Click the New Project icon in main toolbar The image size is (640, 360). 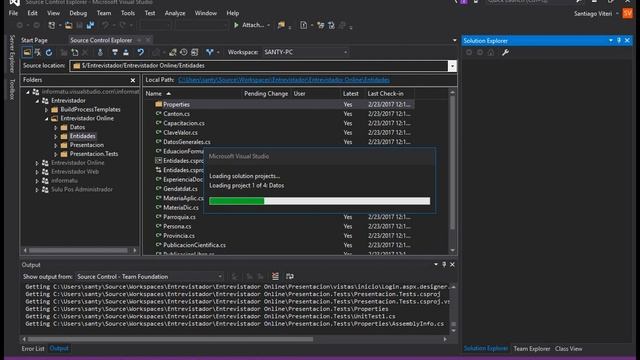(x=51, y=25)
